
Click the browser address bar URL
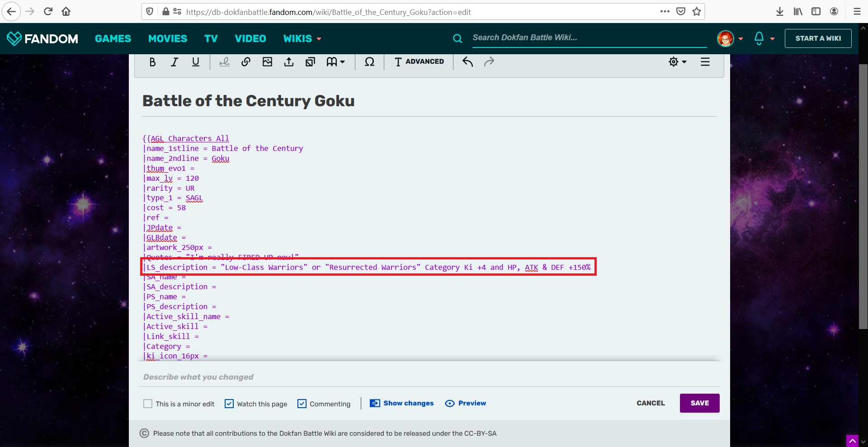tap(329, 12)
